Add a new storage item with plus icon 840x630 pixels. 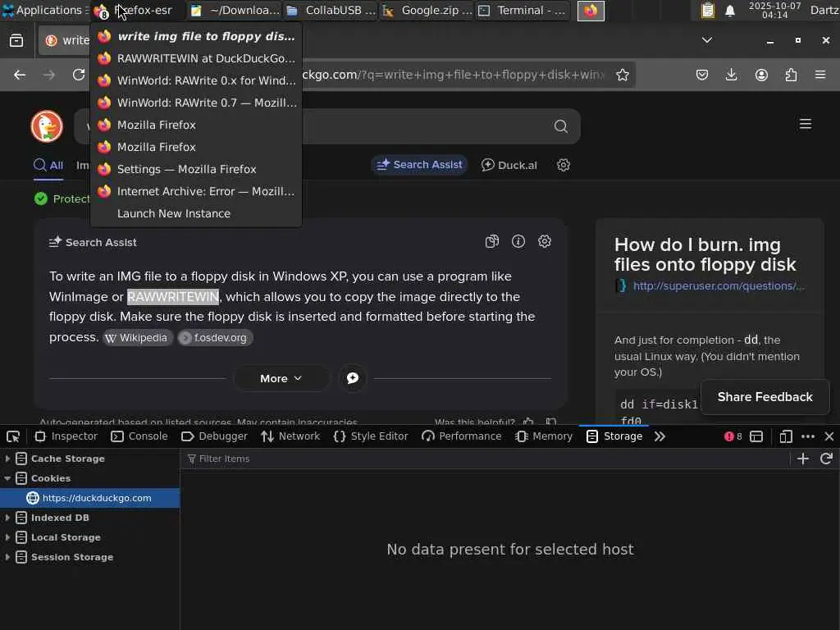point(802,459)
